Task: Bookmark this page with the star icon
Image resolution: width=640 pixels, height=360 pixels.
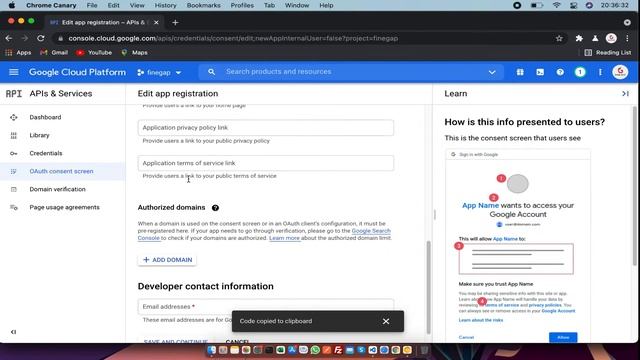Action: (559, 38)
